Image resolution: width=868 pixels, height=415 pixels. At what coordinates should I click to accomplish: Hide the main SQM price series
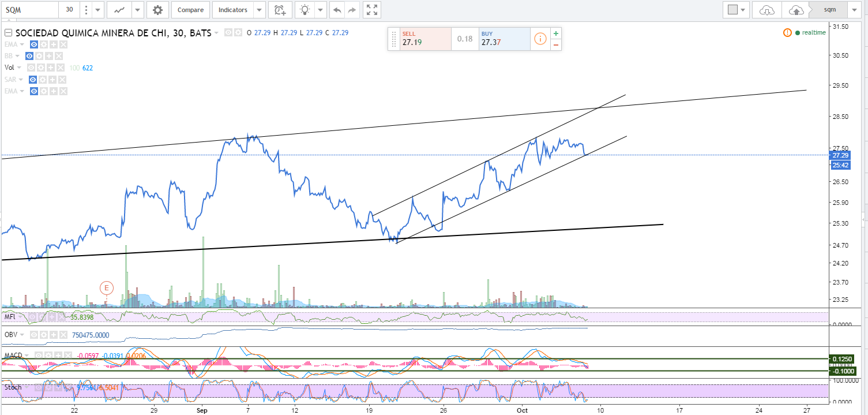pyautogui.click(x=228, y=33)
